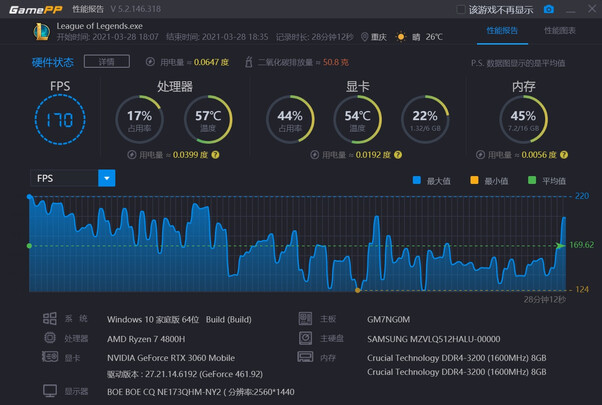Click the processor 17% usage gauge
This screenshot has height=405, width=602.
[x=139, y=119]
